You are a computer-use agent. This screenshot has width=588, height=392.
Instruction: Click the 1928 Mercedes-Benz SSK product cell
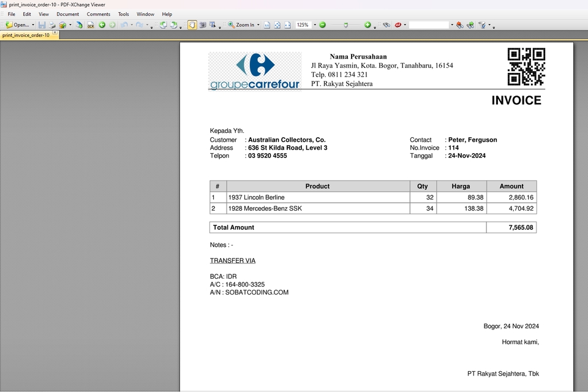click(x=318, y=209)
